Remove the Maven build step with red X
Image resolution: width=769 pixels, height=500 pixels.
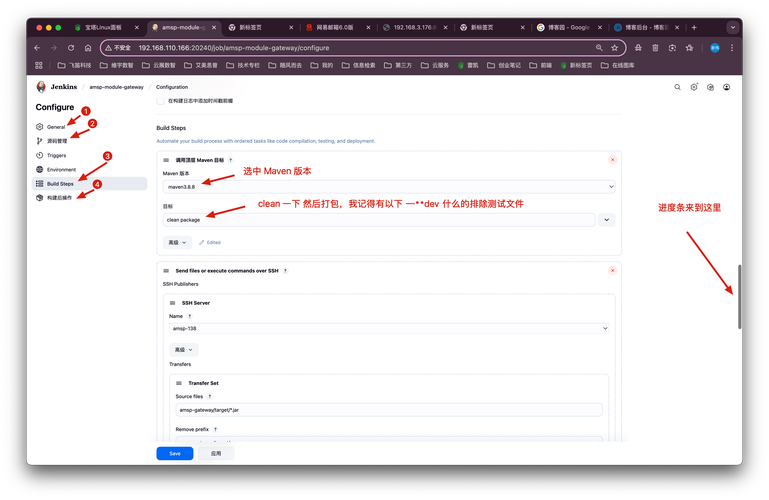612,160
